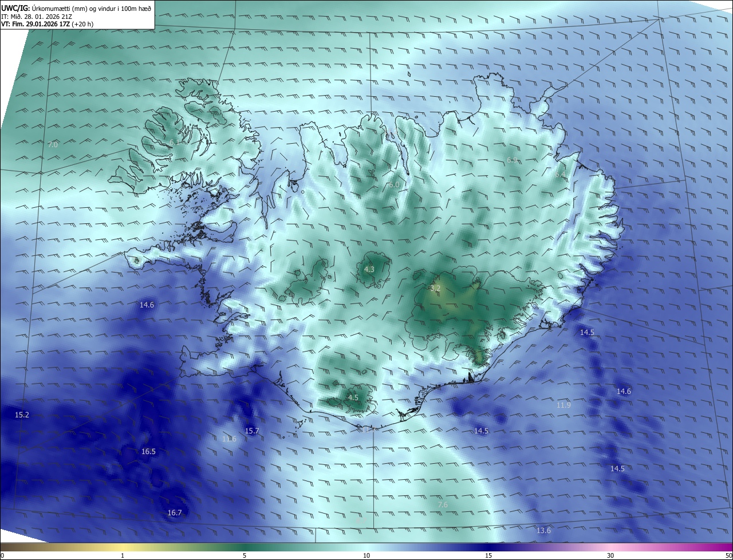Click the 4.3 value on Hofsjökull glacier

369,269
